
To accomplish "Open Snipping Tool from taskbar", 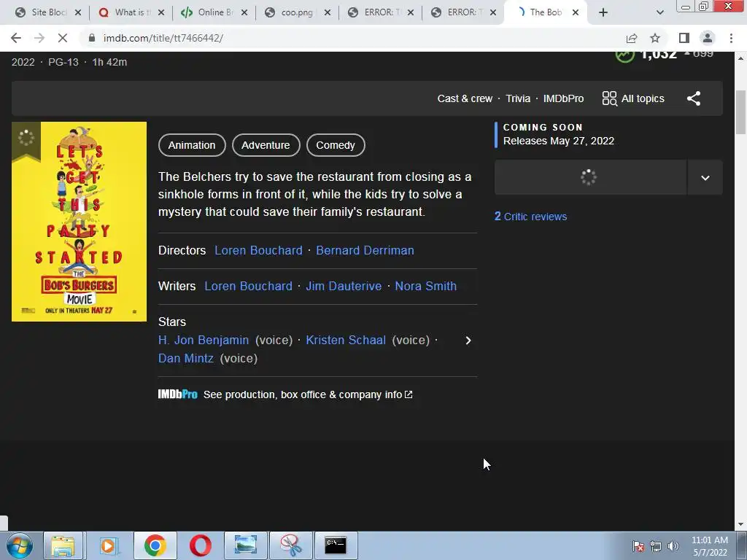I will coord(290,545).
